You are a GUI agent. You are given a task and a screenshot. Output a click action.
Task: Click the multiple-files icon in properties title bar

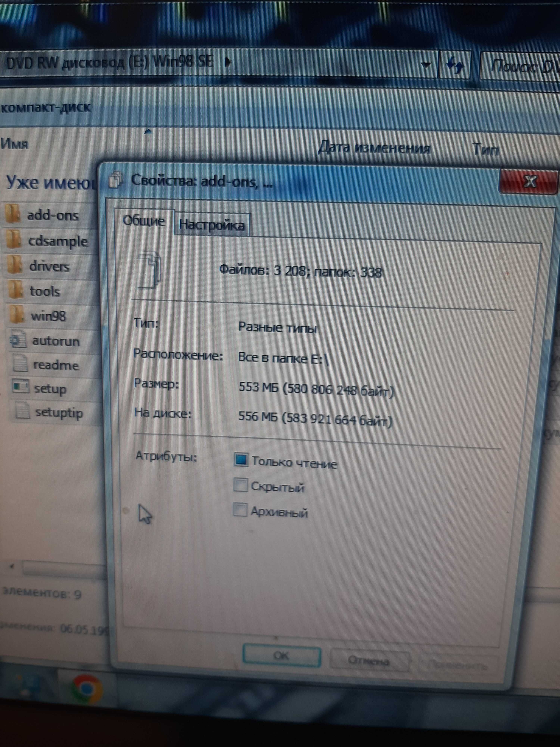coord(116,180)
